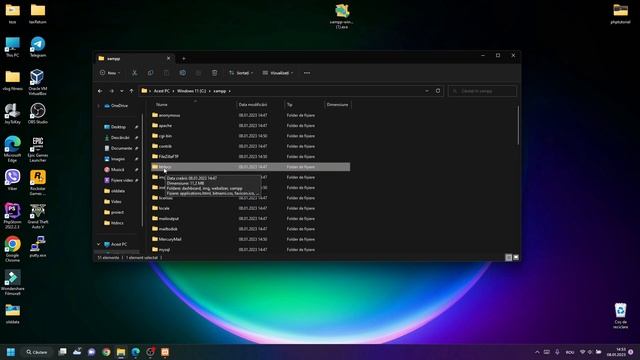Select the This PC desktop icon
This screenshot has width=640, height=360.
click(x=13, y=47)
